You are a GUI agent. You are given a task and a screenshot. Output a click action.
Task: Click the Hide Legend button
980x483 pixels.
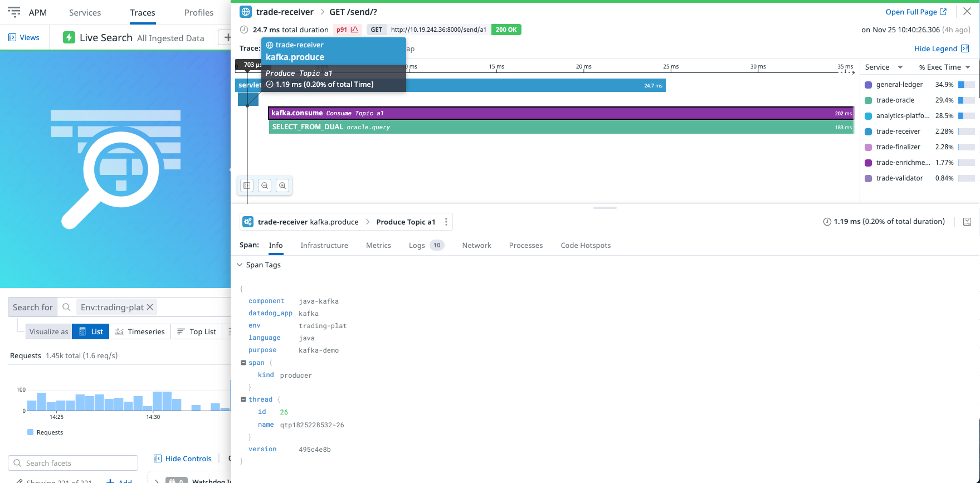click(x=941, y=48)
